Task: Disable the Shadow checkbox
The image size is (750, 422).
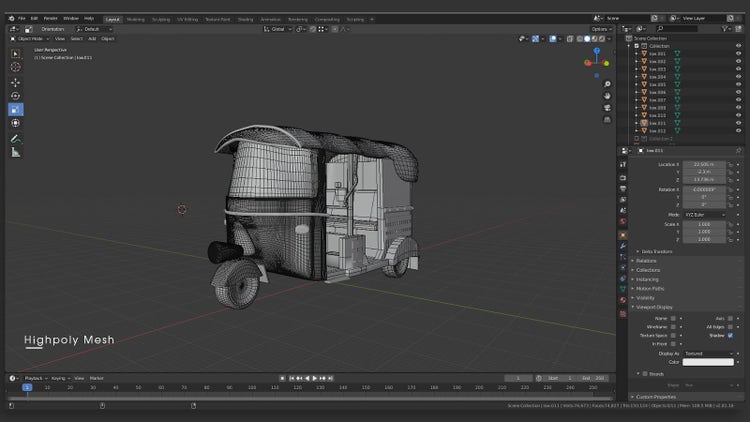Action: pos(730,335)
